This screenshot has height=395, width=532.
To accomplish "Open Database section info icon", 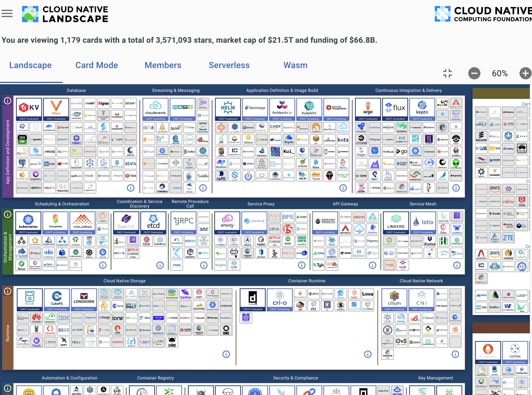I will (131, 188).
